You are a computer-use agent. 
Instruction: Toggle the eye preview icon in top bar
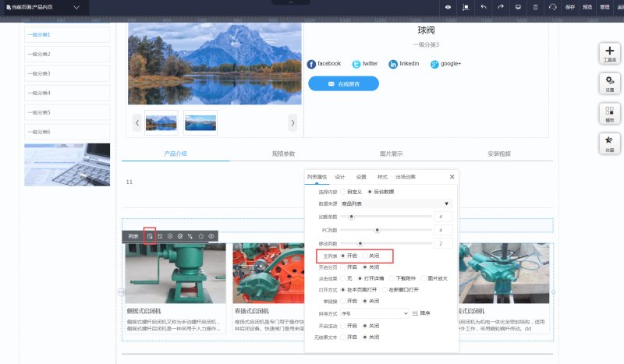448,7
